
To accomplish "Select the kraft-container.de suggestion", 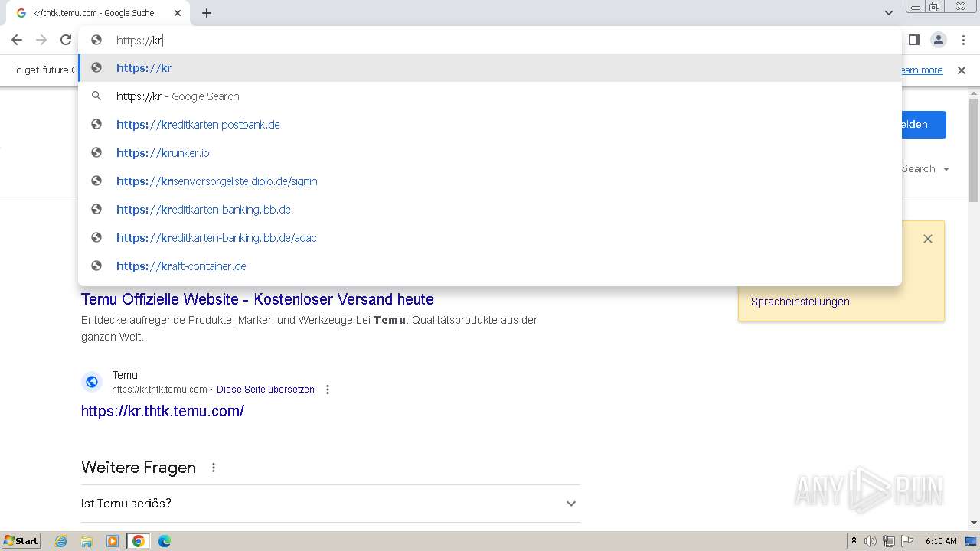I will point(490,266).
